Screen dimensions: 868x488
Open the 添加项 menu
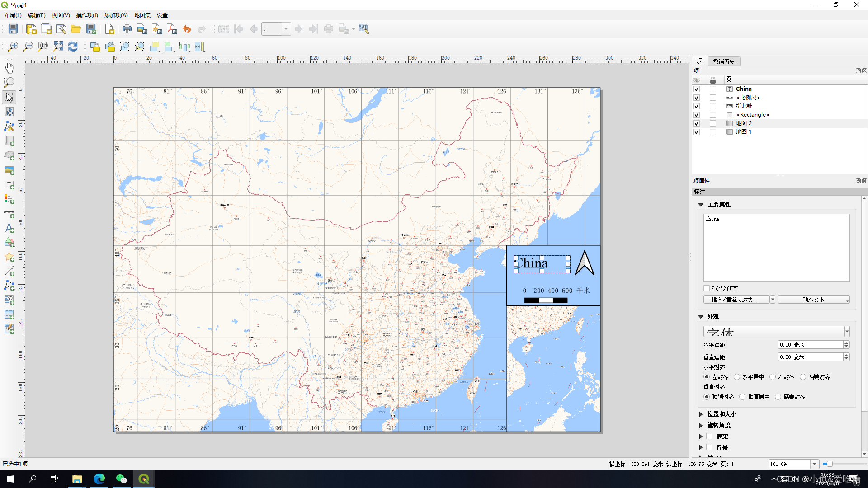coord(116,15)
